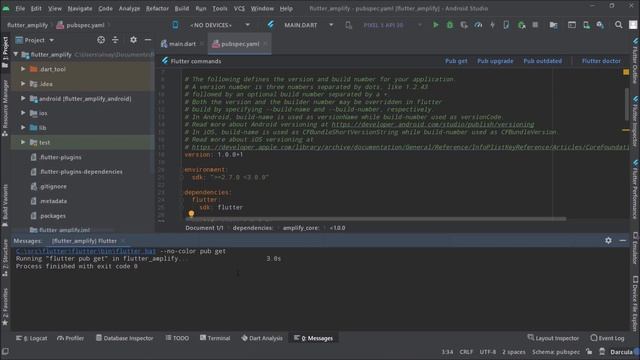Image resolution: width=640 pixels, height=360 pixels.
Task: Open the flutter.bat path link in Messages
Action: coord(86,251)
